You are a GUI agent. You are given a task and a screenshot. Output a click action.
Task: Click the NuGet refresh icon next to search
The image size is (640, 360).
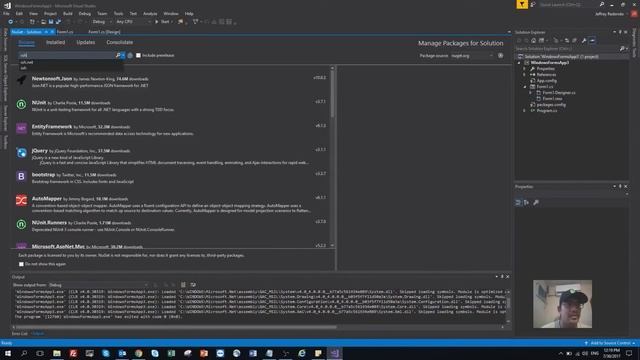point(130,55)
